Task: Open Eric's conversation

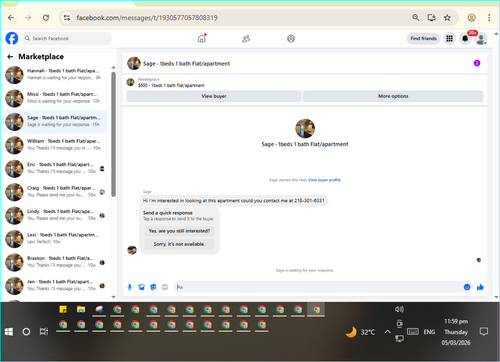Action: 55,168
